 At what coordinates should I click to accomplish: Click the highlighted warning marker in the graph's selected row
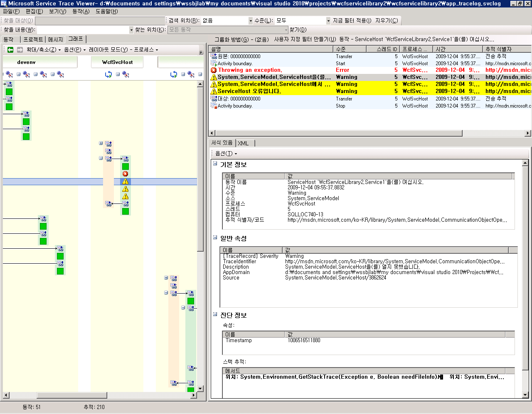tap(126, 181)
